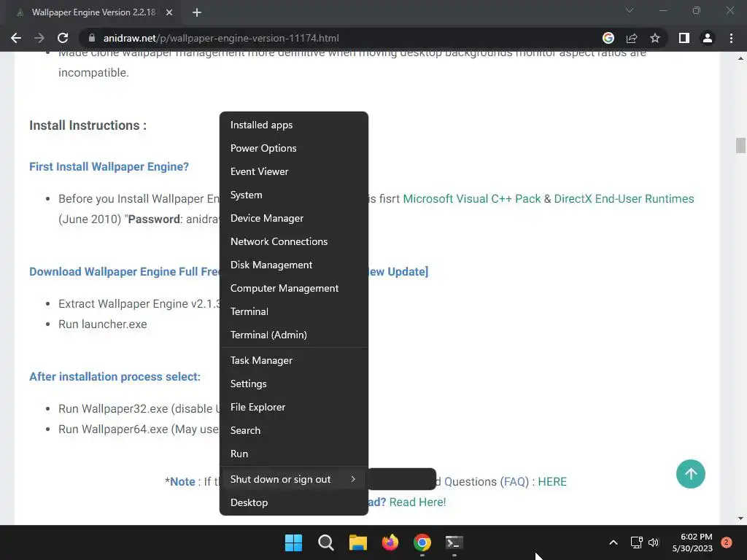Click the browser forward arrow
The height and width of the screenshot is (560, 747).
pos(39,38)
